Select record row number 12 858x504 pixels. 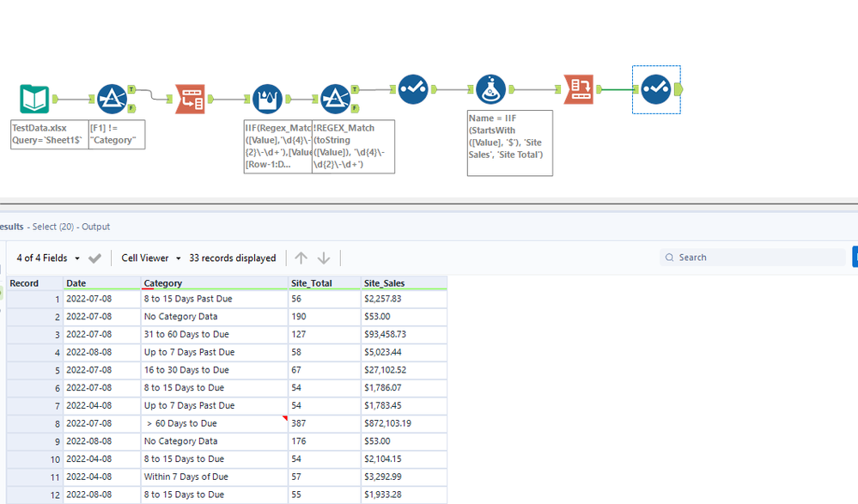click(x=35, y=495)
